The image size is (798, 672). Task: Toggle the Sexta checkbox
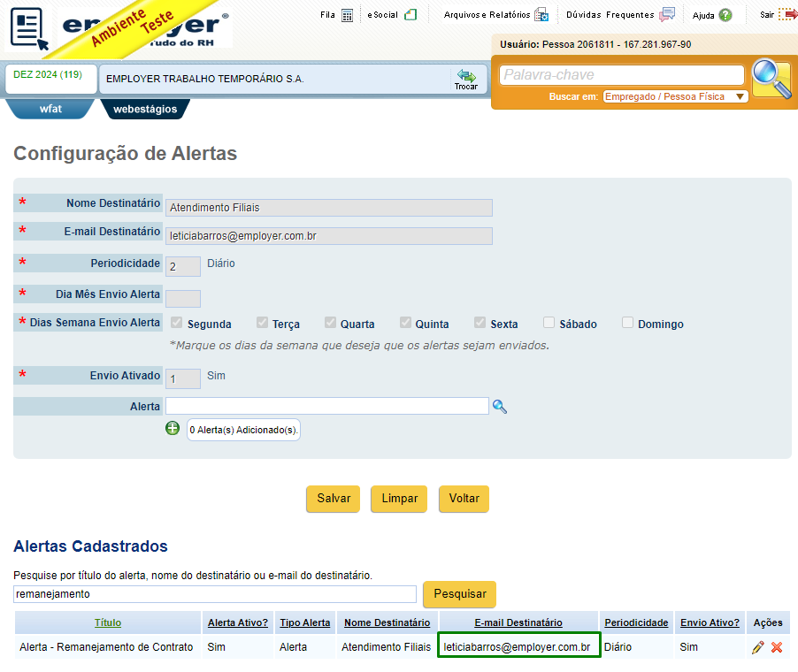coord(480,323)
